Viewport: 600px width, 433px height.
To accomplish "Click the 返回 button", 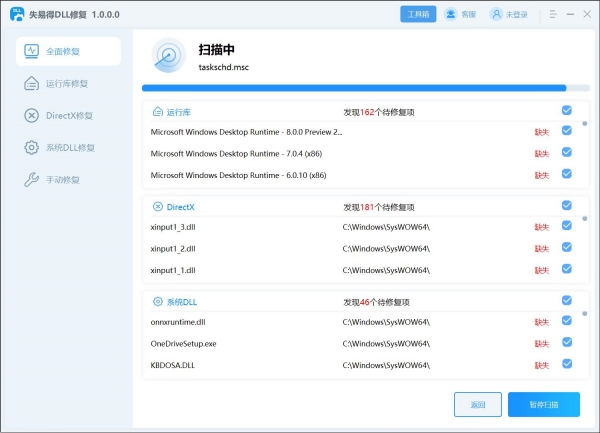I will pyautogui.click(x=478, y=404).
